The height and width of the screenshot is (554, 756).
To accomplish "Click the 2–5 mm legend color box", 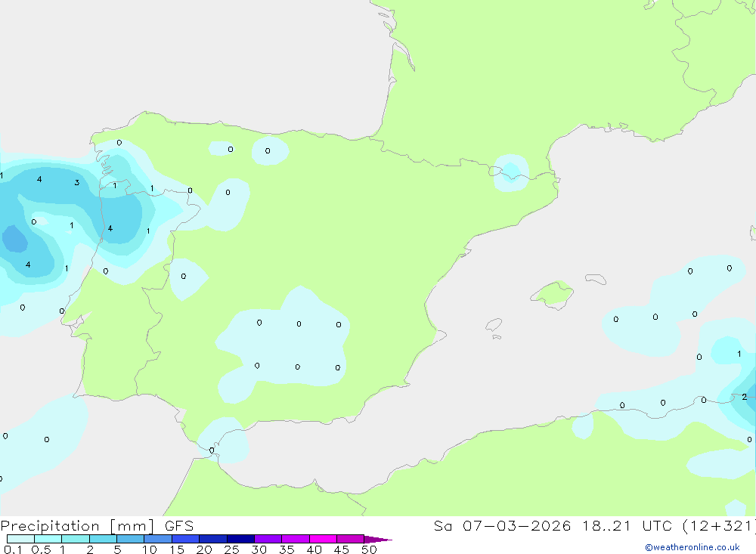I will click(x=103, y=539).
